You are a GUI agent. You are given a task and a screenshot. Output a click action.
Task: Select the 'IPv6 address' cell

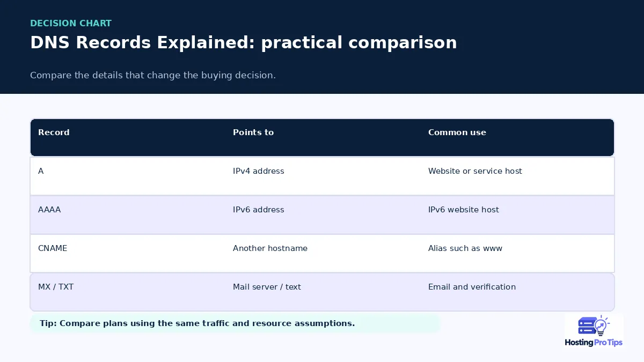click(x=259, y=210)
